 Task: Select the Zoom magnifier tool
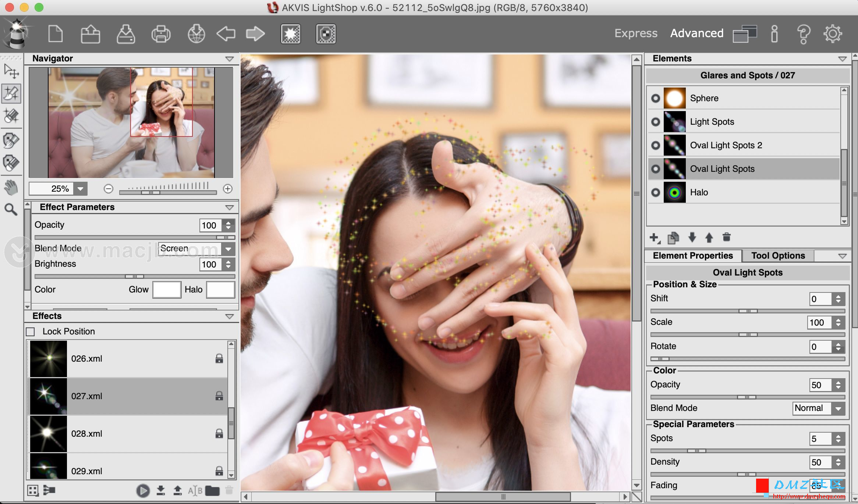(x=11, y=209)
